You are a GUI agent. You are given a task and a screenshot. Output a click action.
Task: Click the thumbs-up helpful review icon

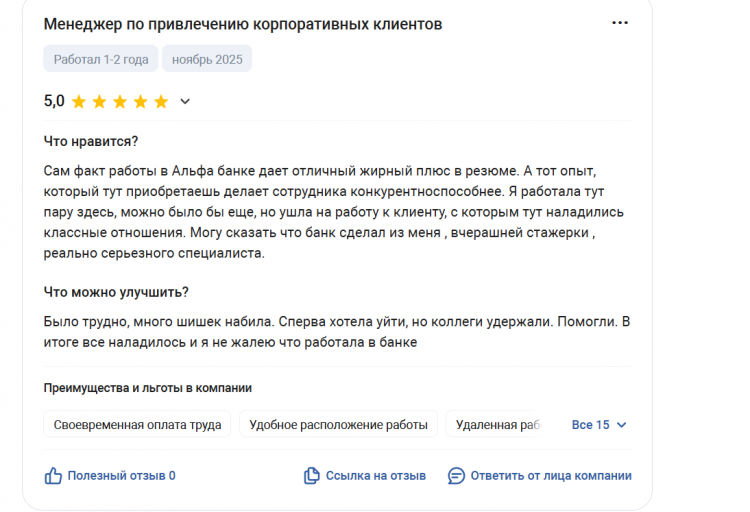(x=53, y=476)
